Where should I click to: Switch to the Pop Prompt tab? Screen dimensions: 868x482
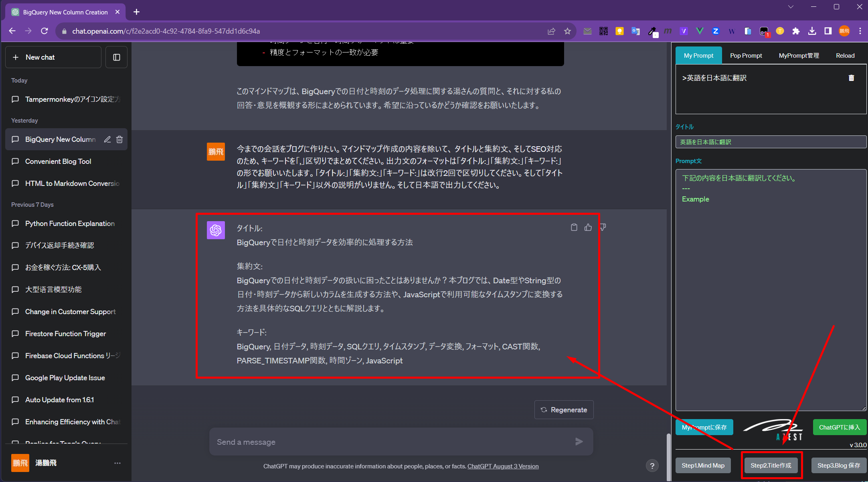(x=746, y=56)
